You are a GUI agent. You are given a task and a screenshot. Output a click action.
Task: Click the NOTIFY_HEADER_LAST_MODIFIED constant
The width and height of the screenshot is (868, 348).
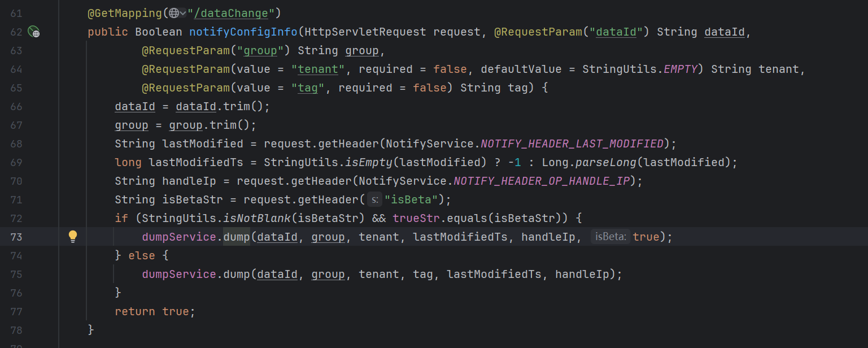tap(573, 143)
